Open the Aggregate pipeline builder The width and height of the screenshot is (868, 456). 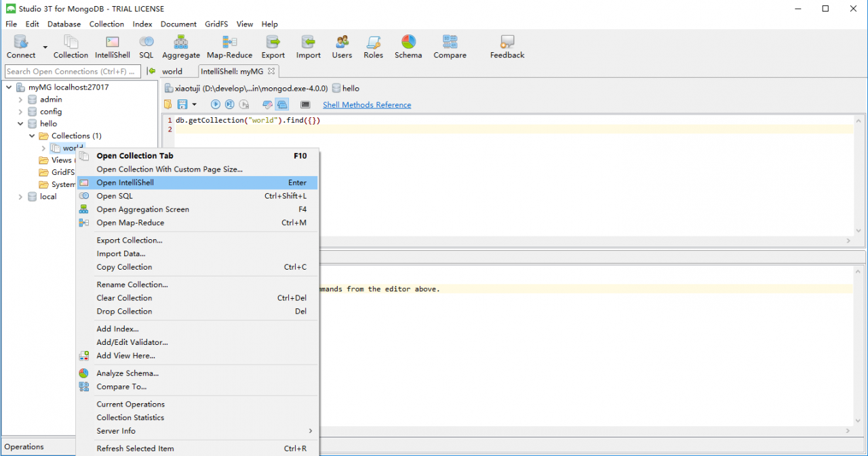pos(180,46)
